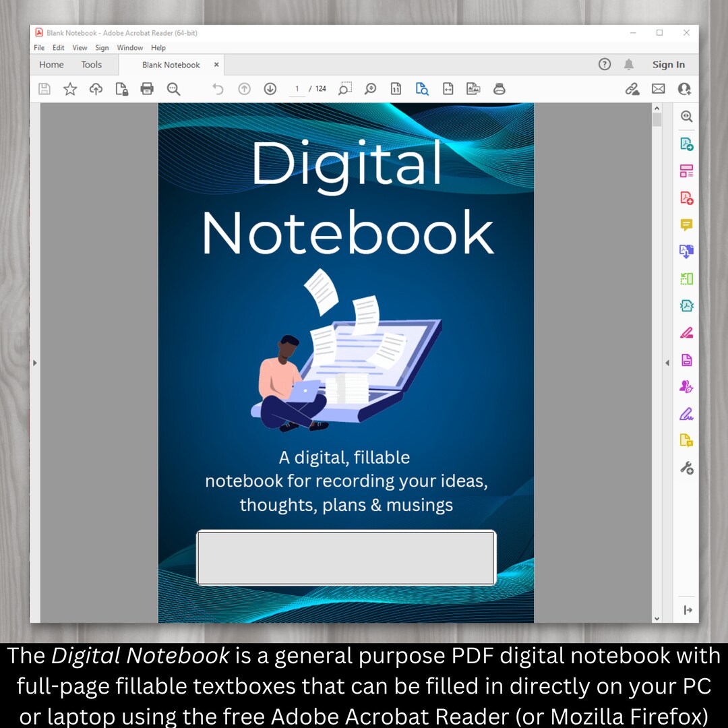728x728 pixels.
Task: Print the Blank Notebook document
Action: [147, 88]
